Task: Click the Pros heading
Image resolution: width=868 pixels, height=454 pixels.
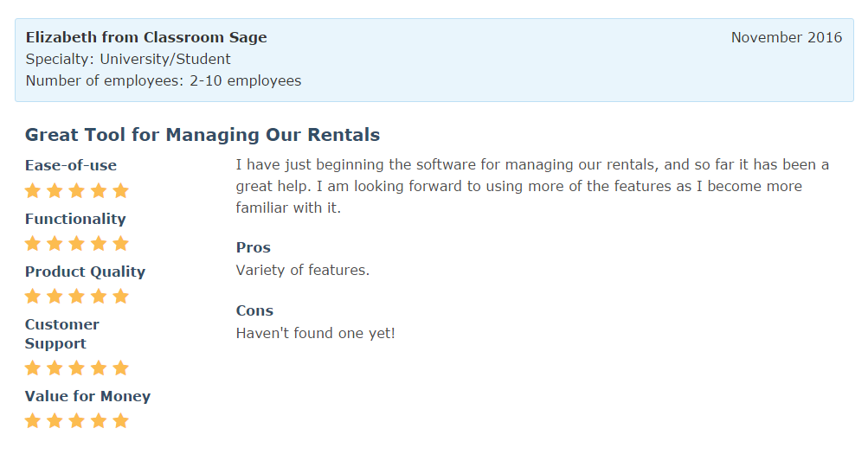Action: 254,247
